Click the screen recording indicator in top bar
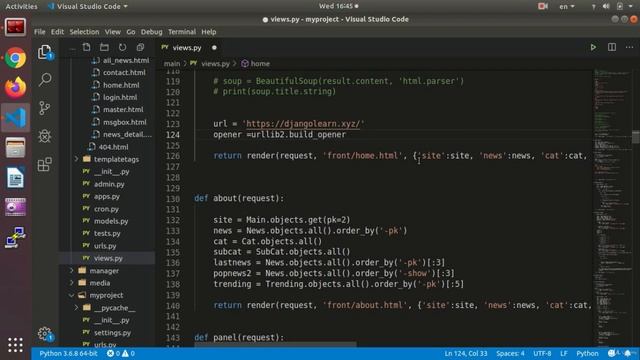 point(543,6)
